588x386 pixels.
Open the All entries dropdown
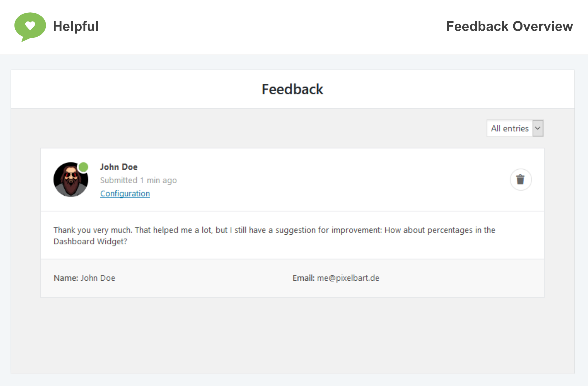click(x=515, y=128)
